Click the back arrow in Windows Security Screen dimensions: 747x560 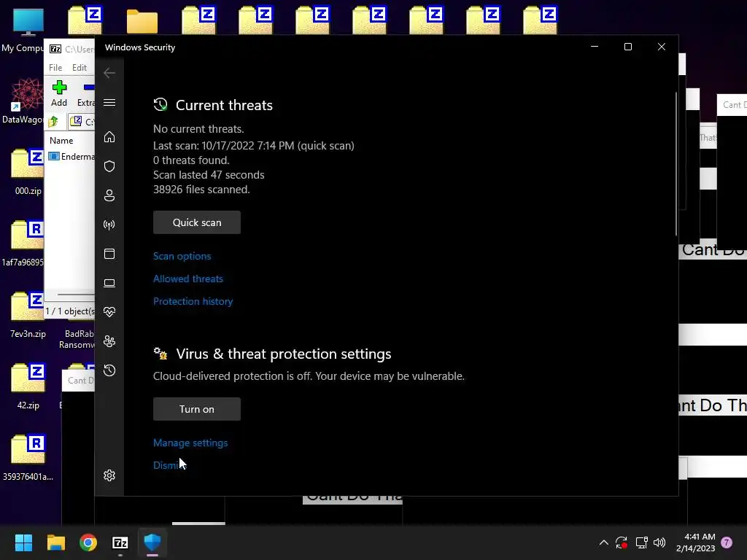tap(109, 73)
